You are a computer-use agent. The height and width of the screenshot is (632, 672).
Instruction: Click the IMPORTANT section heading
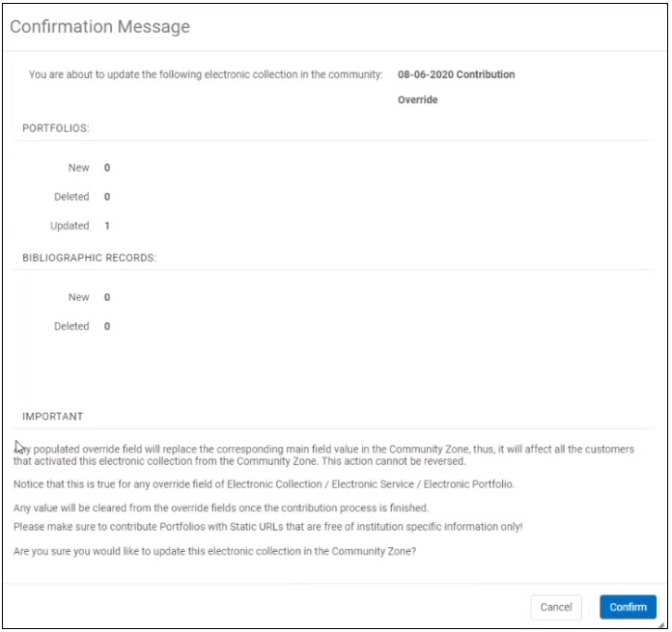click(x=53, y=417)
